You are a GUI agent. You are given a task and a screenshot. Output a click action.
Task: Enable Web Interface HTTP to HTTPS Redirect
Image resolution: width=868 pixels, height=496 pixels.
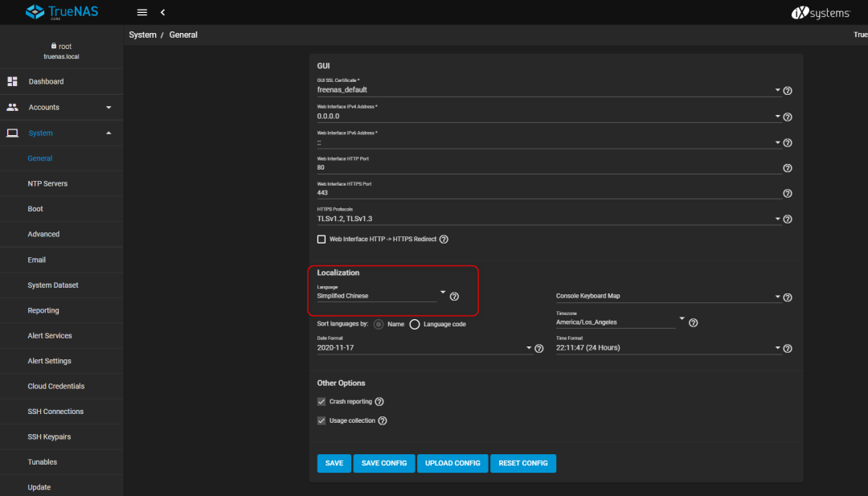click(321, 239)
